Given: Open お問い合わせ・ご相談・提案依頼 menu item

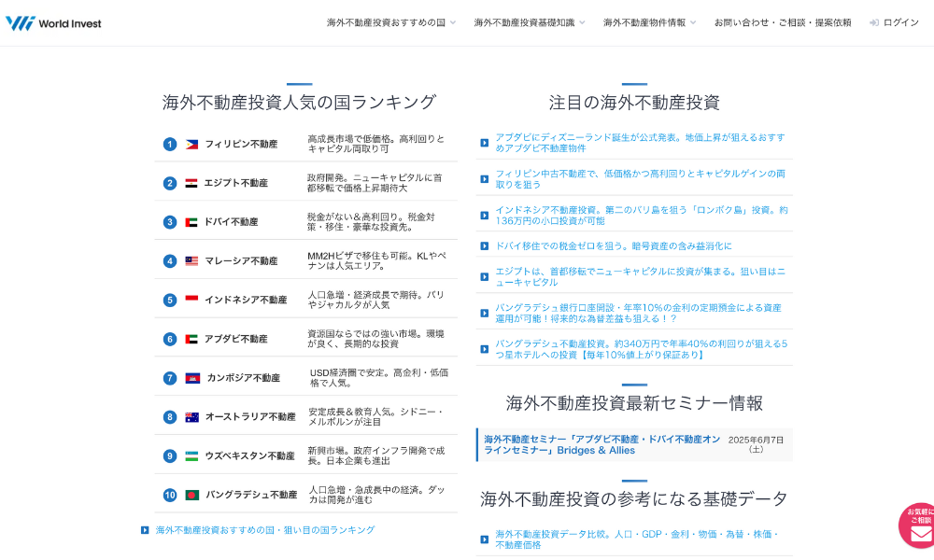Looking at the screenshot, I should [x=783, y=22].
